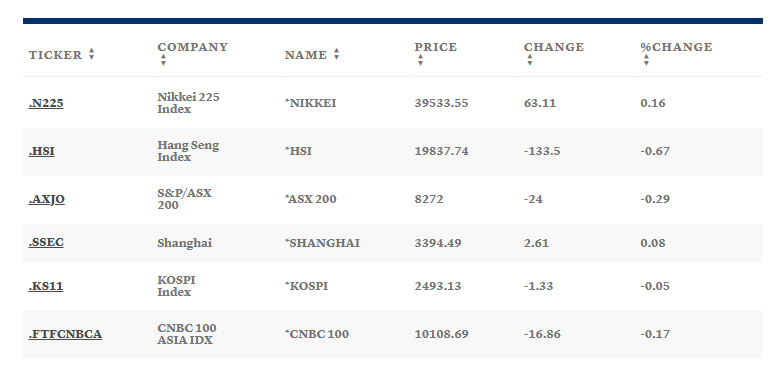Sort table by Name column arrows
The height and width of the screenshot is (370, 776).
point(337,54)
